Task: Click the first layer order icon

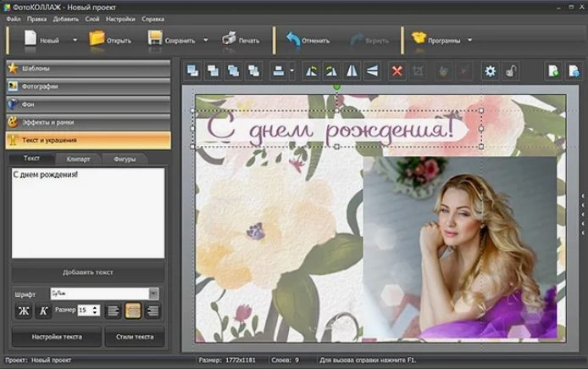Action: (193, 71)
